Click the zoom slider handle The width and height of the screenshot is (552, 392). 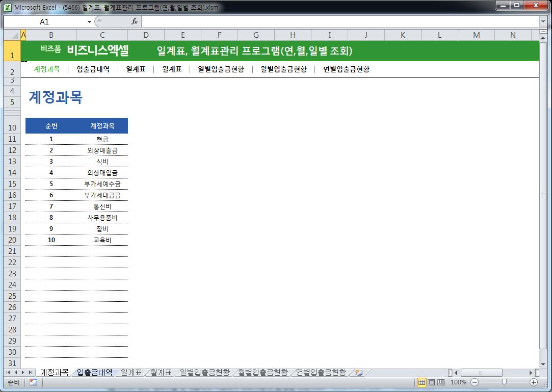(x=504, y=382)
